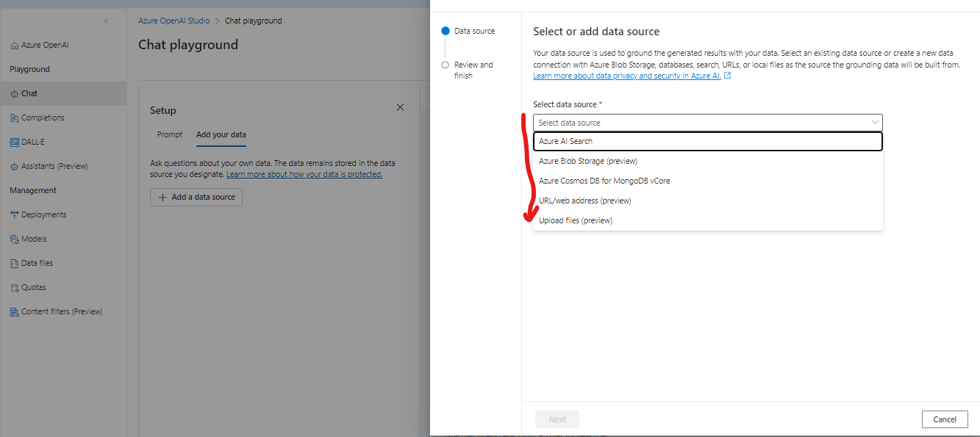980x437 pixels.
Task: Switch to the Add your data tab
Action: coord(221,135)
